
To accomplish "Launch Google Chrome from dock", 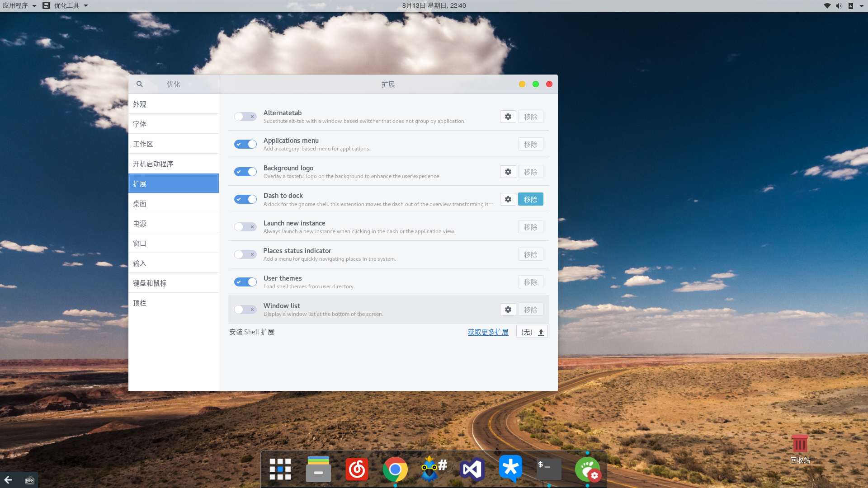I will coord(395,469).
